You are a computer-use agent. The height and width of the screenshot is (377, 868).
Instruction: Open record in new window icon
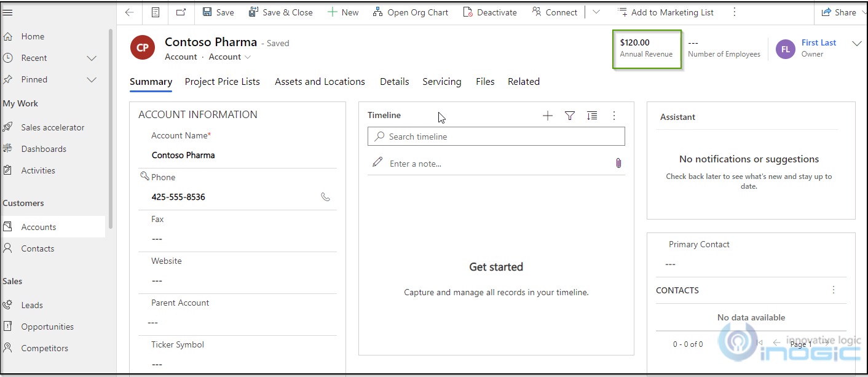click(x=181, y=12)
